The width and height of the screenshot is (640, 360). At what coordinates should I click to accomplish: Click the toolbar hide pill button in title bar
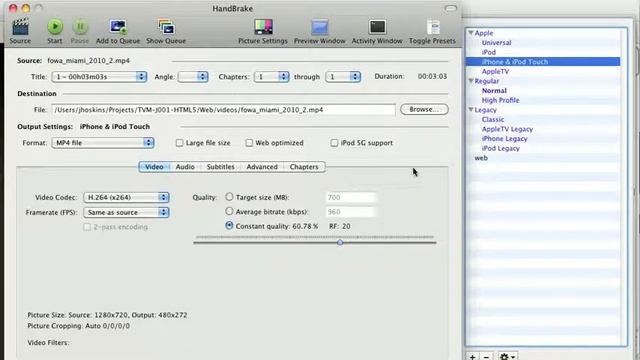451,8
